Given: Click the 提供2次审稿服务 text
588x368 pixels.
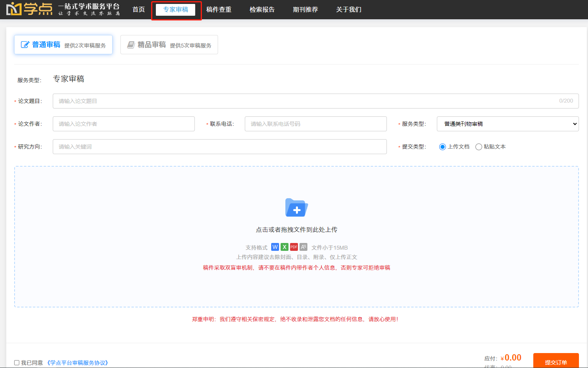Looking at the screenshot, I should pos(85,46).
